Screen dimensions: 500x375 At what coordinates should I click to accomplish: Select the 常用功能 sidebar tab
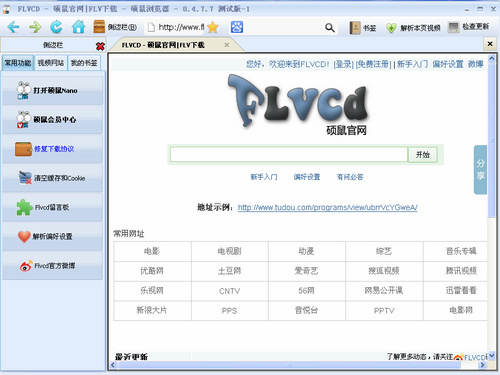(x=18, y=63)
